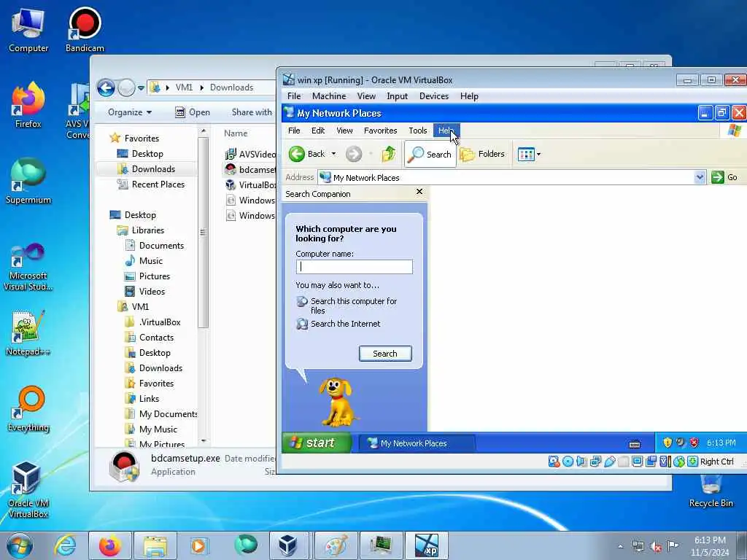
Task: Open the VirtualBox Devices menu
Action: (x=433, y=96)
